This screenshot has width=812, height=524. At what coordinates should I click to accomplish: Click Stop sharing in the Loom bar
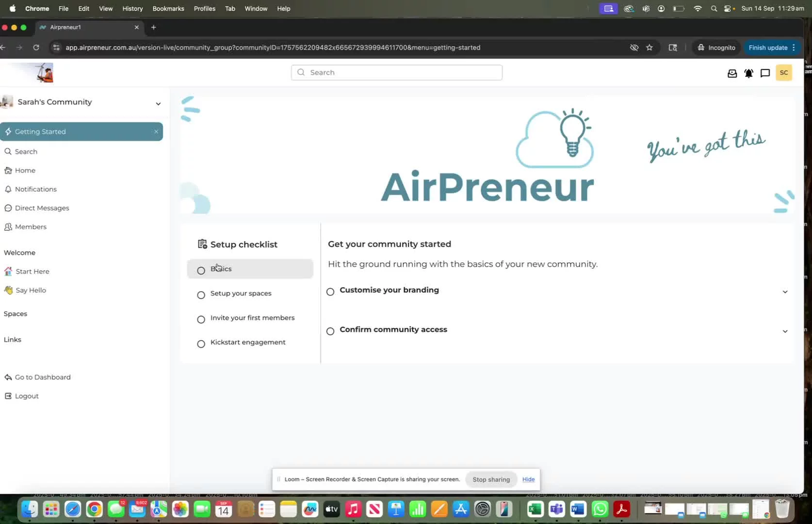[491, 479]
